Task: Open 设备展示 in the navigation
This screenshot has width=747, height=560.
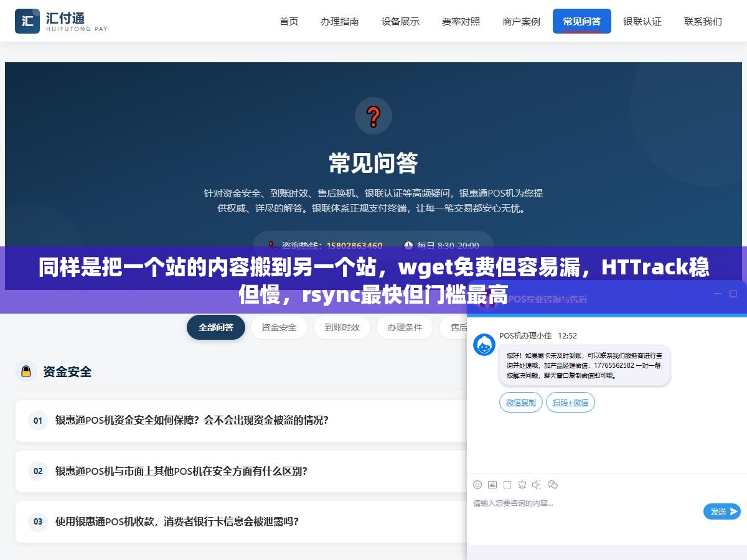Action: 400,21
